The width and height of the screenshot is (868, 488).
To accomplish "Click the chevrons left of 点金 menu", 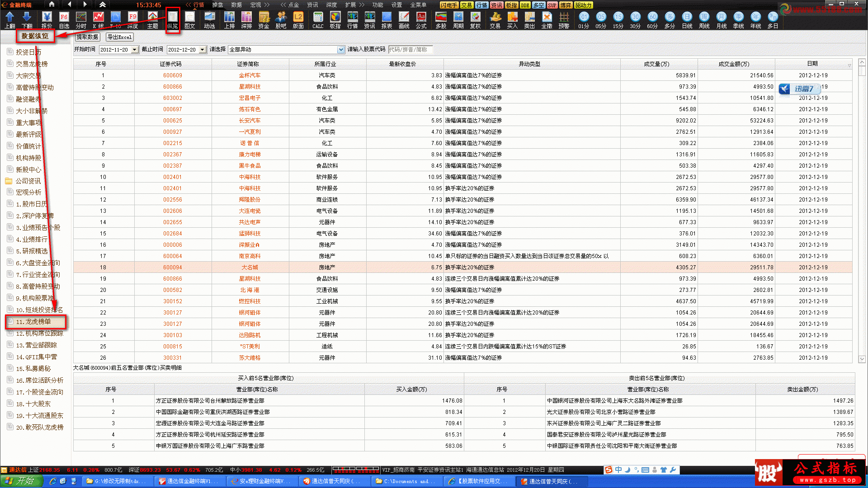I will coord(283,5).
